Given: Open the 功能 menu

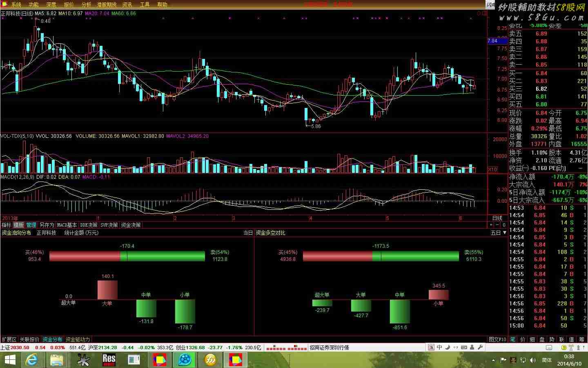Looking at the screenshot, I should [x=33, y=4].
